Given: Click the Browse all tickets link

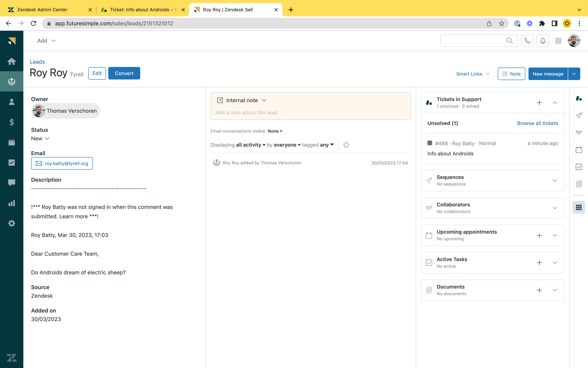Looking at the screenshot, I should coord(537,123).
